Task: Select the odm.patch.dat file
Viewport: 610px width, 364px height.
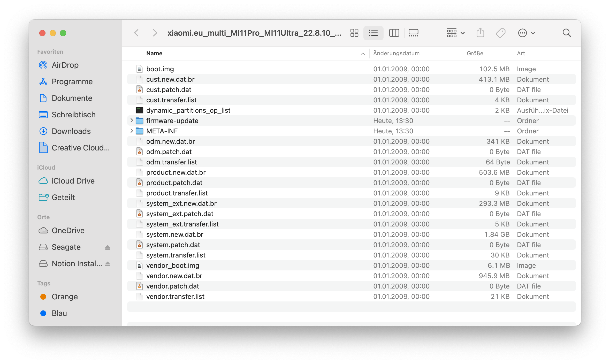Action: [x=352, y=151]
